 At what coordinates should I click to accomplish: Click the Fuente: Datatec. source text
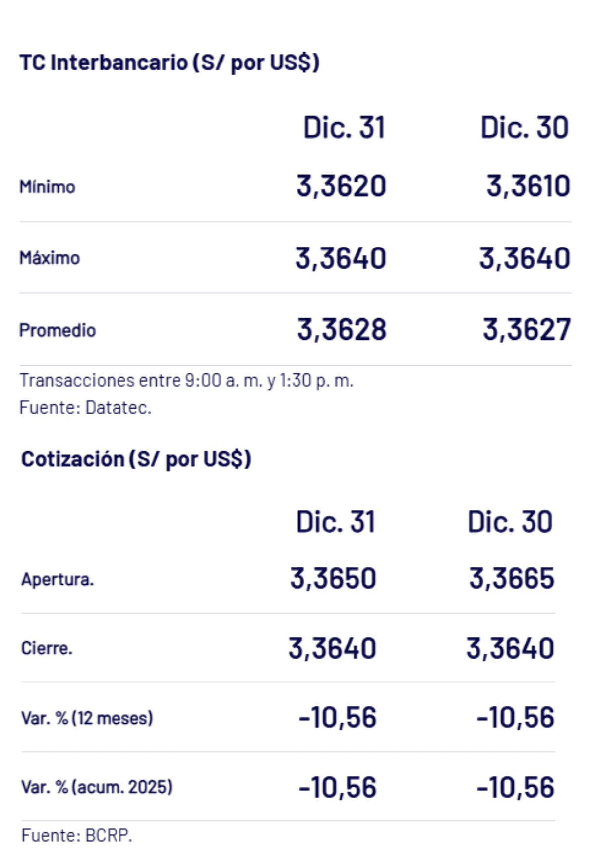pyautogui.click(x=85, y=408)
